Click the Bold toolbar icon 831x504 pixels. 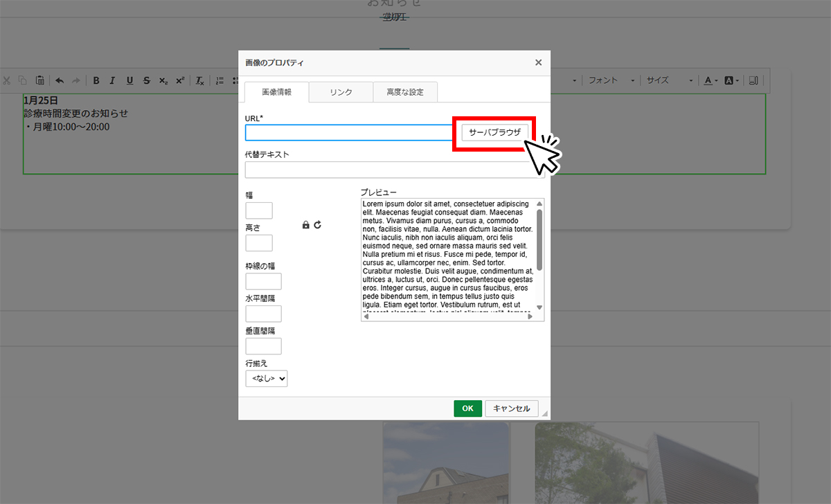[96, 80]
